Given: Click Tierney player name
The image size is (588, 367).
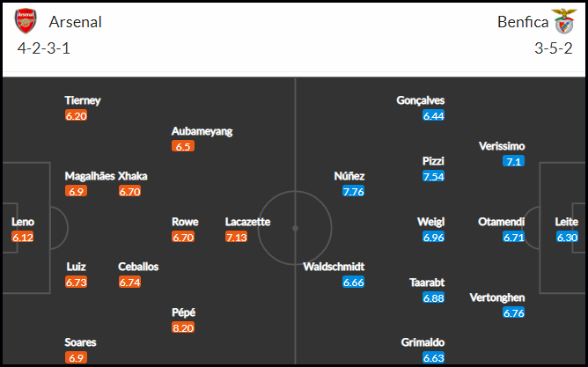Looking at the screenshot, I should click(83, 100).
